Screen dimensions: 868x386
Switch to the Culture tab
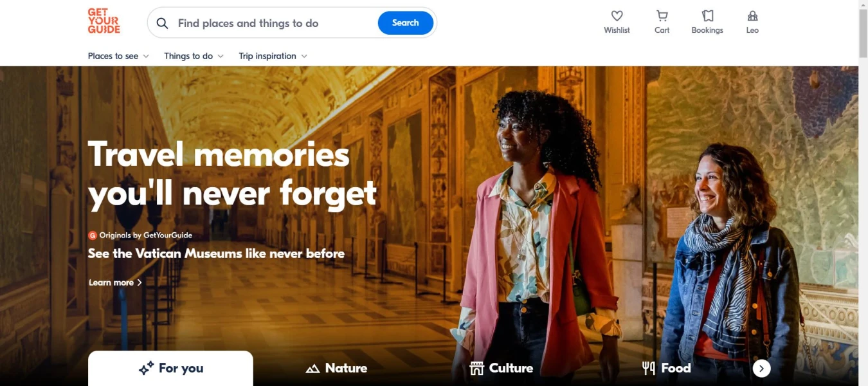click(502, 368)
